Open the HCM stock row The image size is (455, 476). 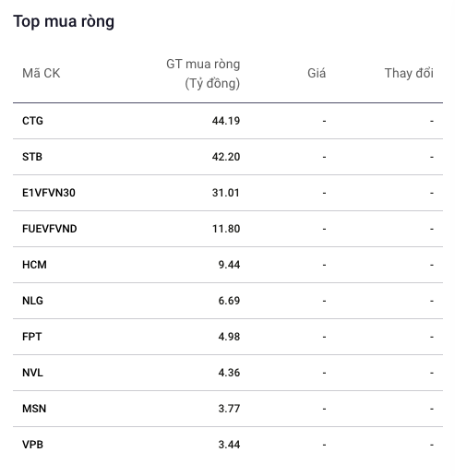[x=228, y=265]
